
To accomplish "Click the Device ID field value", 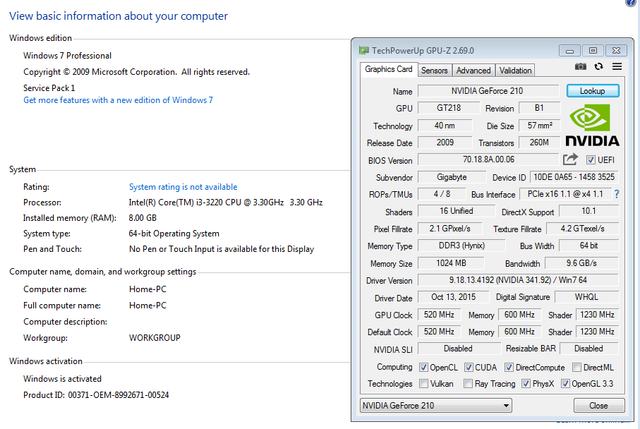I will (574, 177).
